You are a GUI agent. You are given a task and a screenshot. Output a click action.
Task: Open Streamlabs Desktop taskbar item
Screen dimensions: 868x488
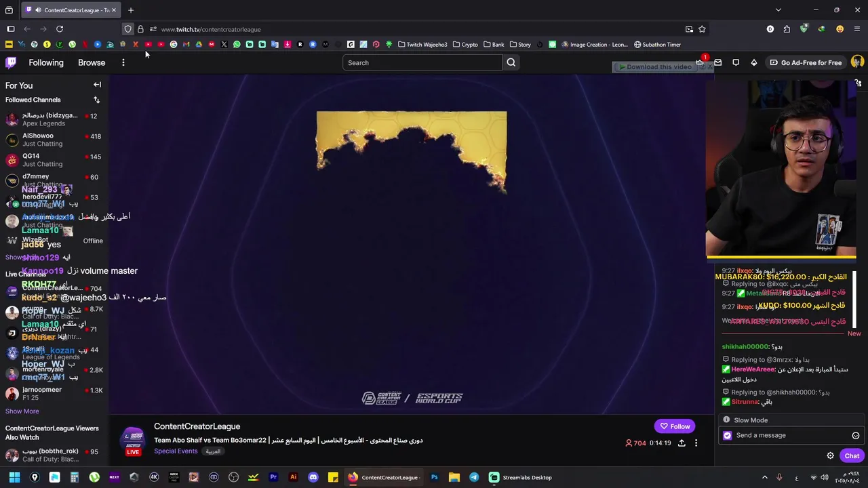coord(521,477)
